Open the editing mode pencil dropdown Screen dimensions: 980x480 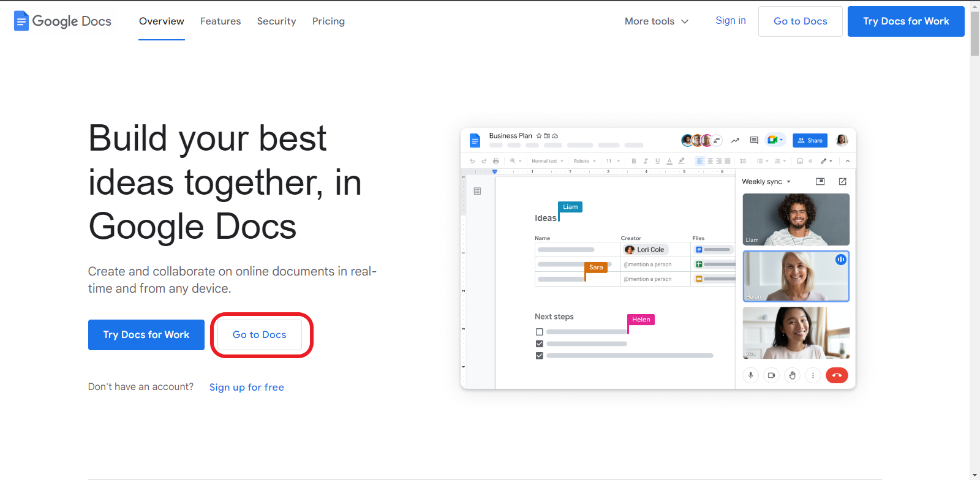coord(826,161)
